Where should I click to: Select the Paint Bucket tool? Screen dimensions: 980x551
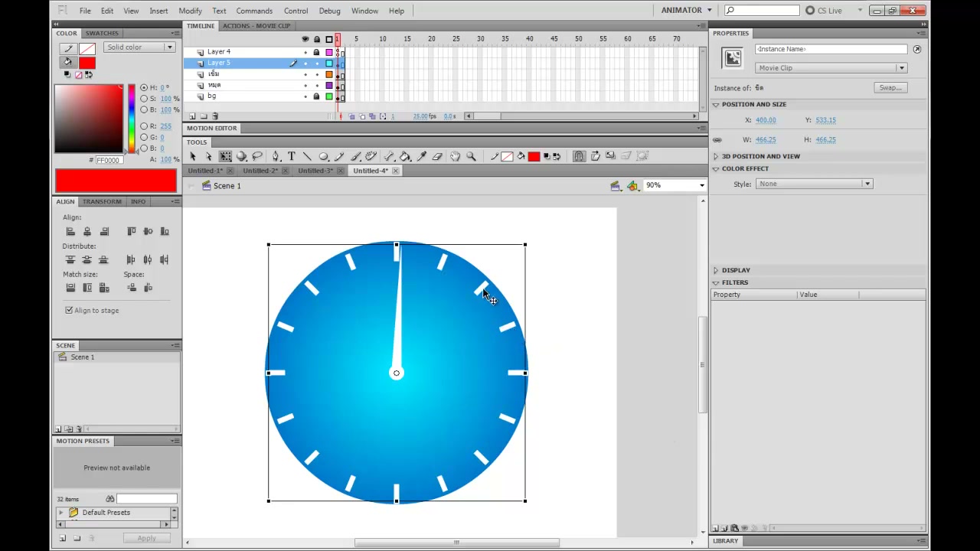pos(405,156)
